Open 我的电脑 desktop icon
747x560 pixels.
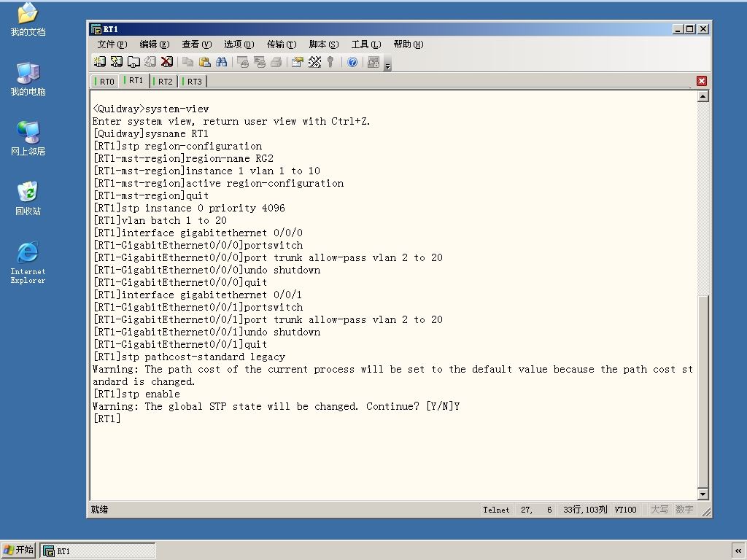[x=28, y=79]
